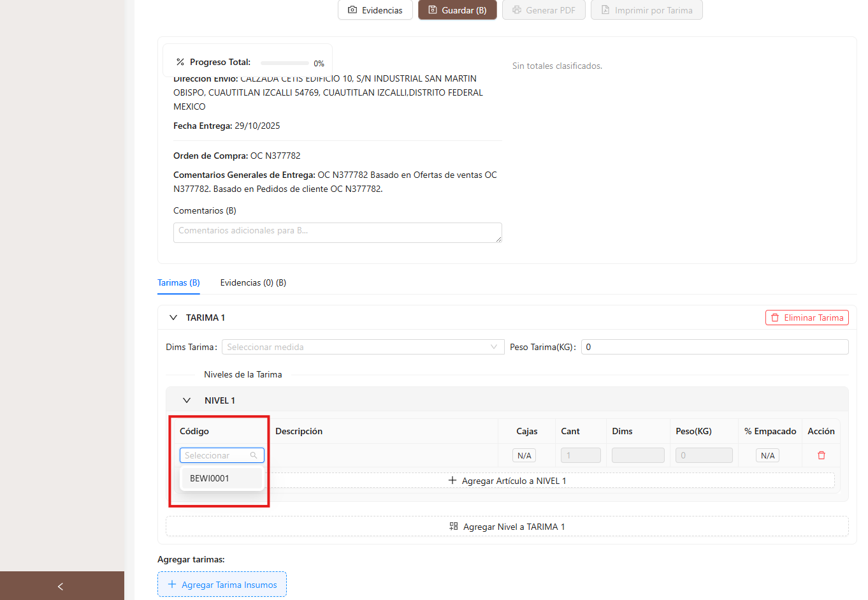Click the 'Niveles de la Tarima' divider label
Screen dimensions: 868x600
(243, 374)
